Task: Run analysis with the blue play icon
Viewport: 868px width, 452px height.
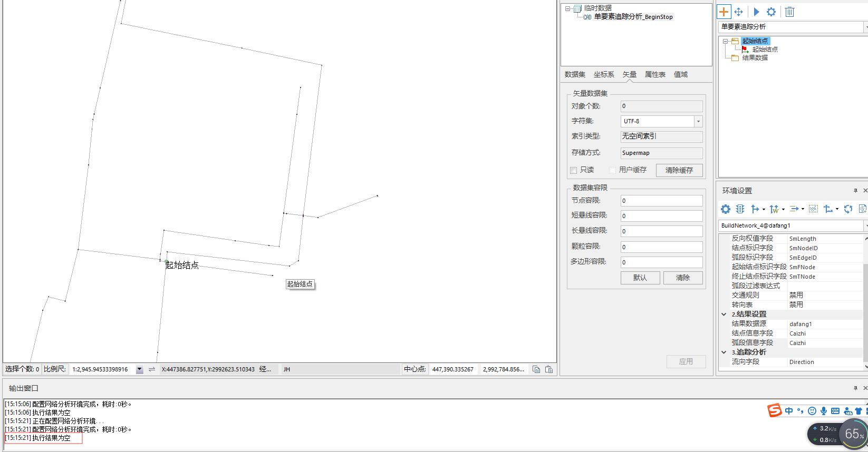Action: tap(756, 12)
